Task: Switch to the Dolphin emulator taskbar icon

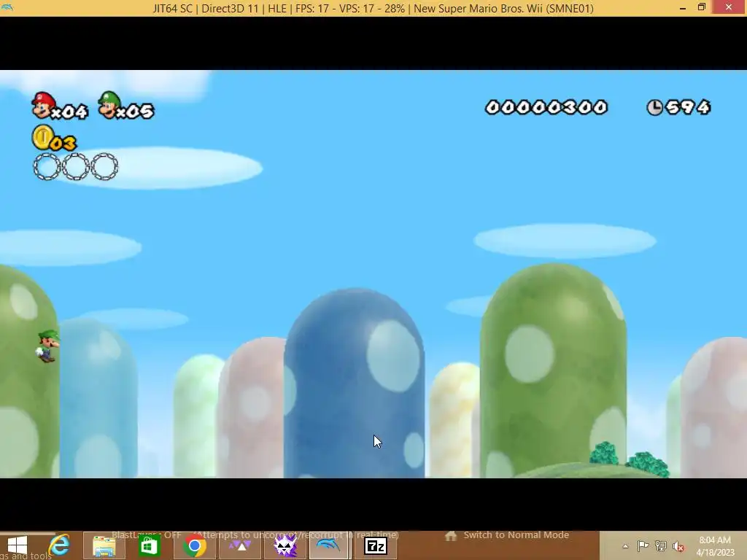Action: point(328,545)
